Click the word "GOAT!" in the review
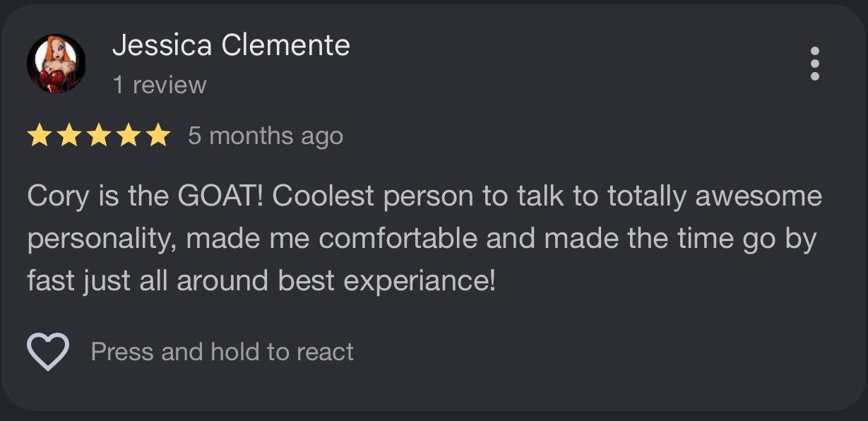868x421 pixels. click(x=220, y=196)
